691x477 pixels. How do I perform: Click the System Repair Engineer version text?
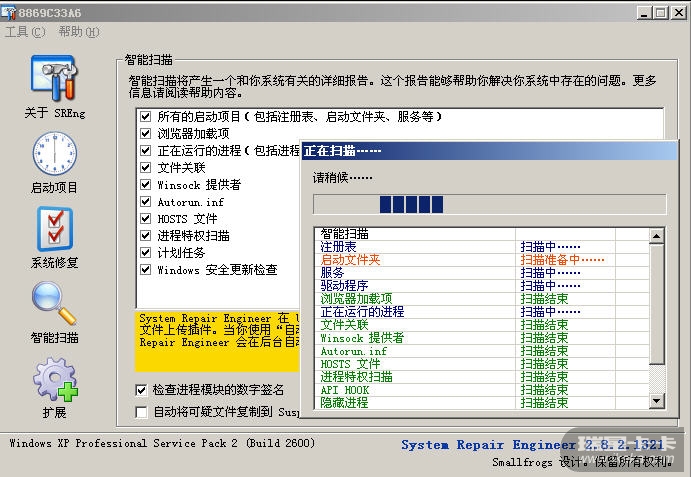coord(532,445)
